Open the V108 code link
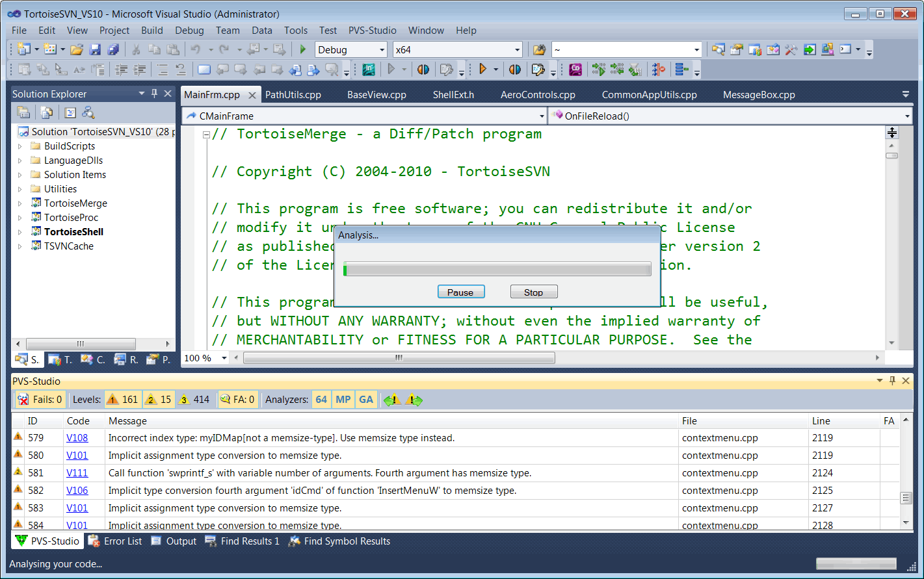Viewport: 924px width, 579px height. pyautogui.click(x=77, y=437)
